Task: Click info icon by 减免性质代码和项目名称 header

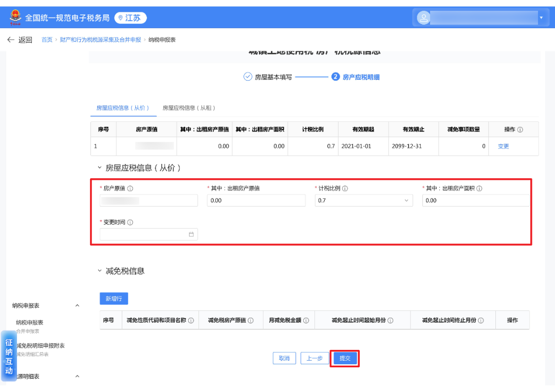Action: [191, 320]
